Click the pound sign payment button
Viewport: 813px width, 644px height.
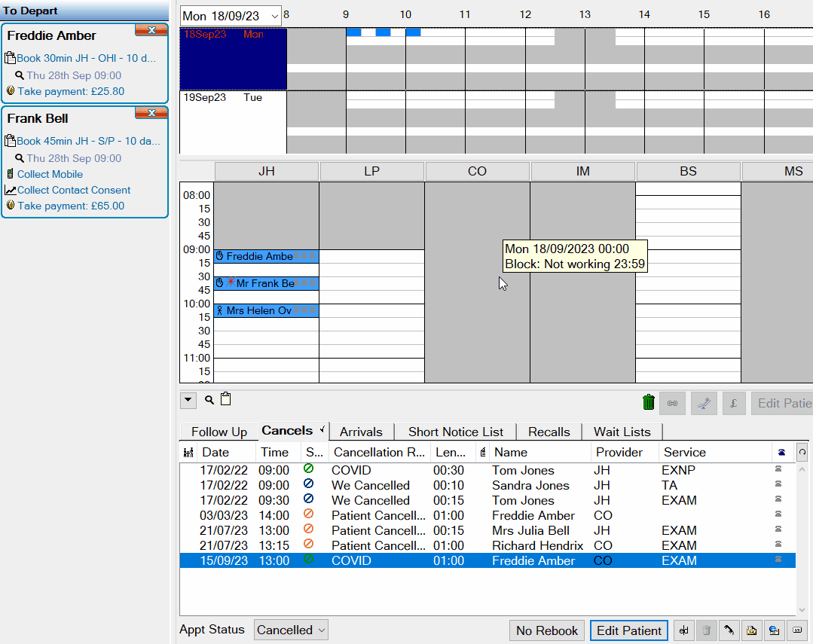pyautogui.click(x=733, y=403)
